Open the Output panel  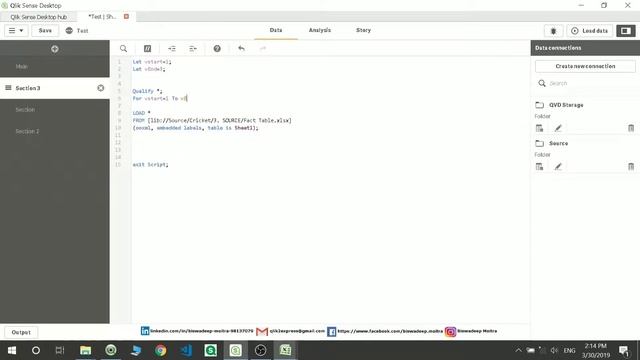coord(21,332)
